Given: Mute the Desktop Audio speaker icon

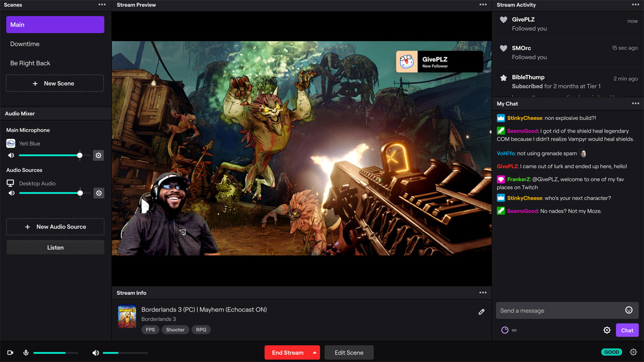Looking at the screenshot, I should tap(11, 193).
